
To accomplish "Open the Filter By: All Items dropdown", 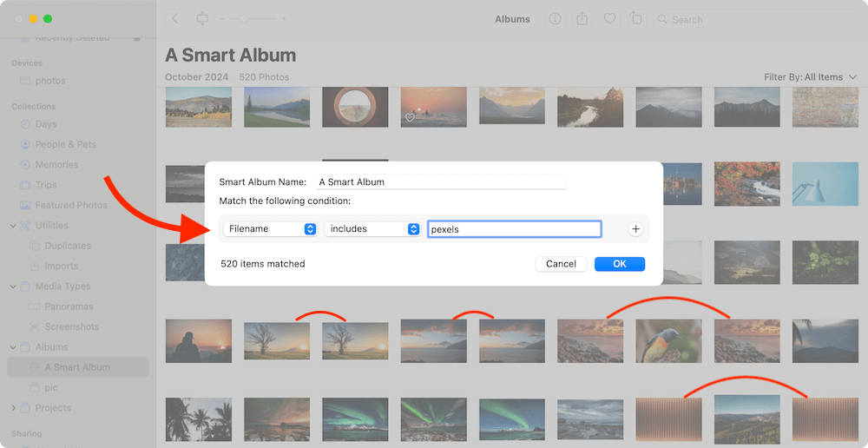I will 810,77.
